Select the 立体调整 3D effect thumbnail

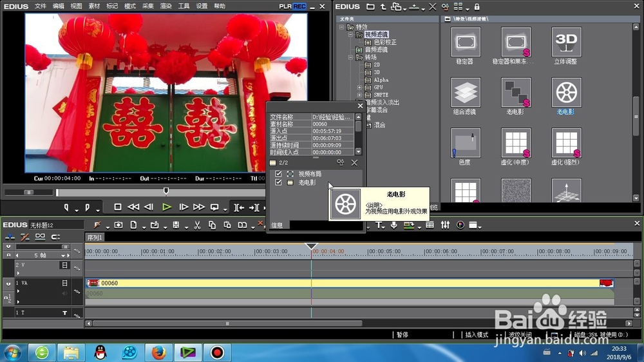(x=566, y=42)
